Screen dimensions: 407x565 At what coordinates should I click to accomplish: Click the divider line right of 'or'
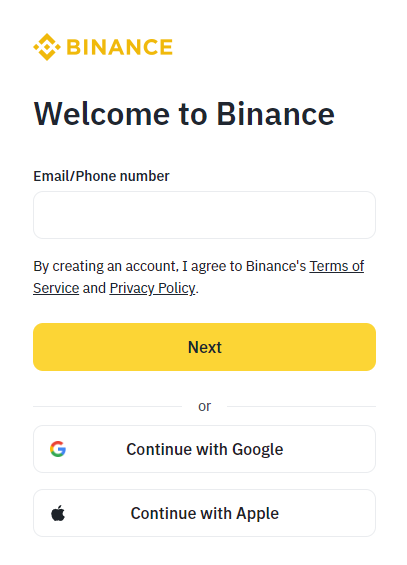click(x=301, y=406)
